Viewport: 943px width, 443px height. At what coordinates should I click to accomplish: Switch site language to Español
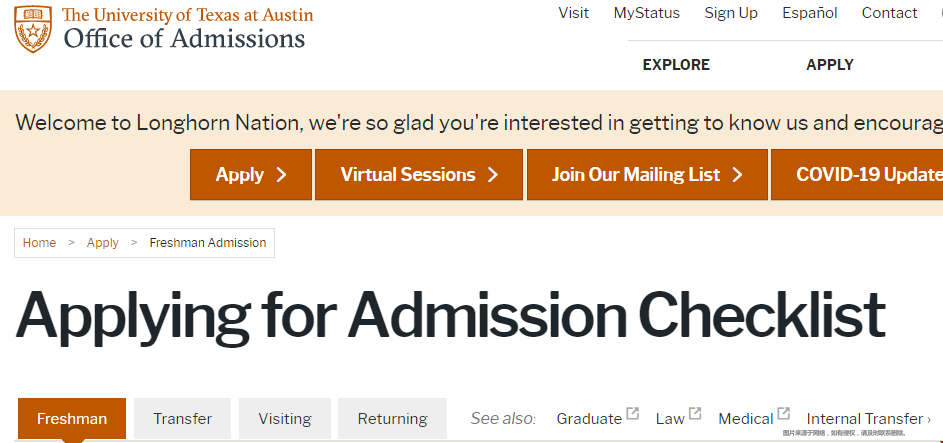pos(809,13)
